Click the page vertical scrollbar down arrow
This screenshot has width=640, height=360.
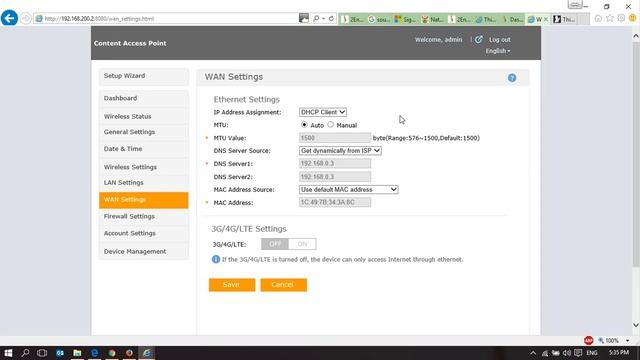tap(636, 325)
